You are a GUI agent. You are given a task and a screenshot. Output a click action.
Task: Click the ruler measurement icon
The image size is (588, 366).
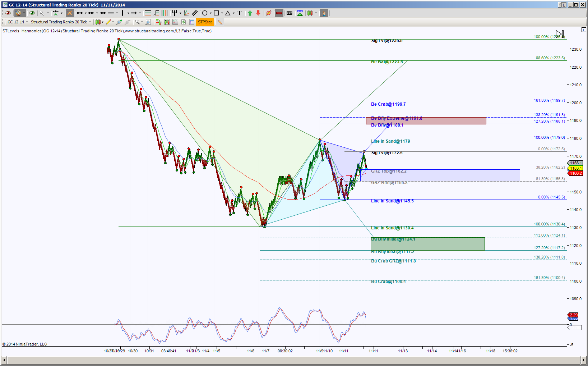coord(290,13)
